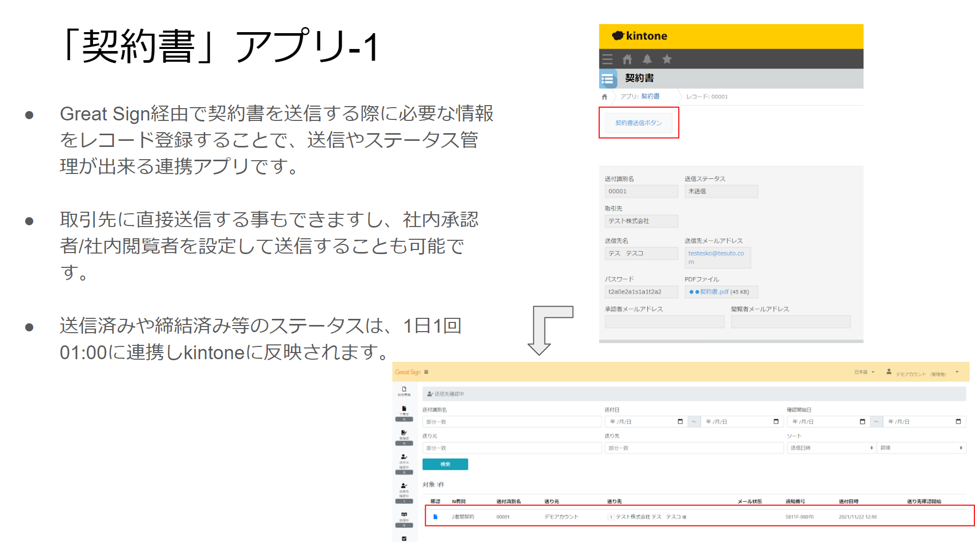Click the 2021/11/22 12:10 date cell
Screen dimensions: 980x551
[857, 517]
